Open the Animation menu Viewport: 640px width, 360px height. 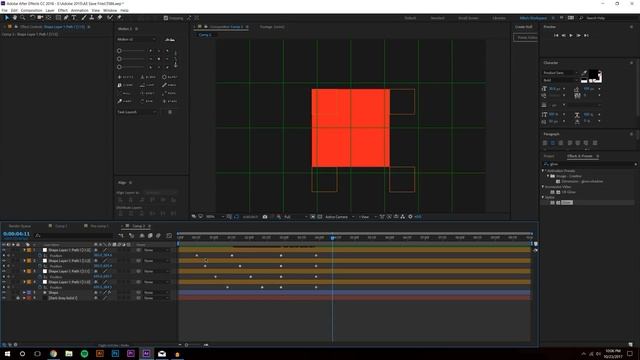point(80,10)
